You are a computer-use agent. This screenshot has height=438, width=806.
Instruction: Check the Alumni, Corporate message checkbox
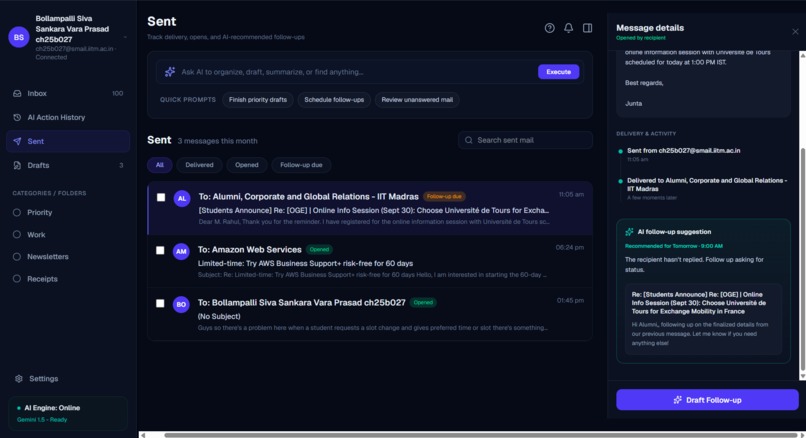(x=161, y=197)
